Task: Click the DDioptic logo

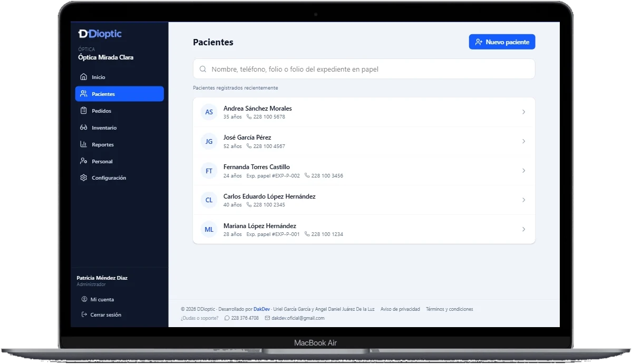Action: 100,34
